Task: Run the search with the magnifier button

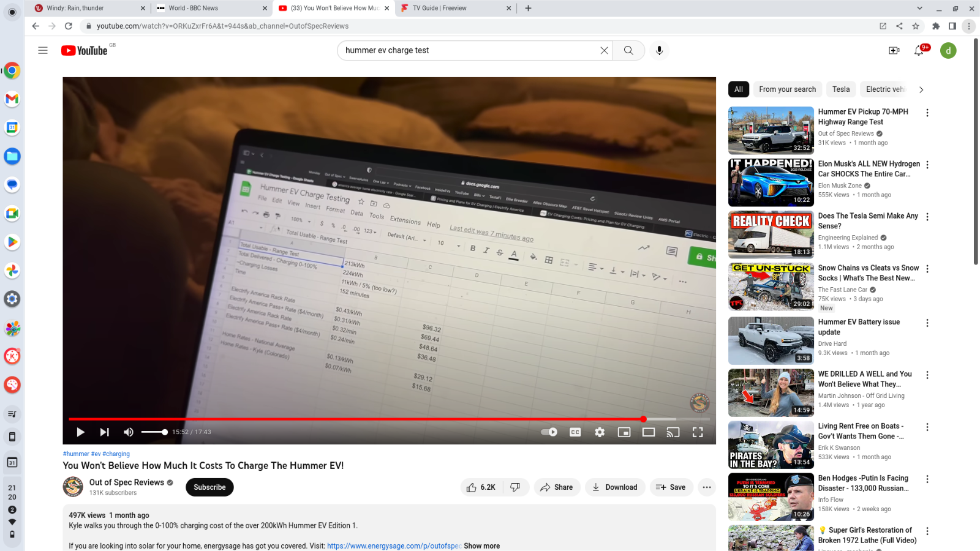Action: click(x=628, y=50)
